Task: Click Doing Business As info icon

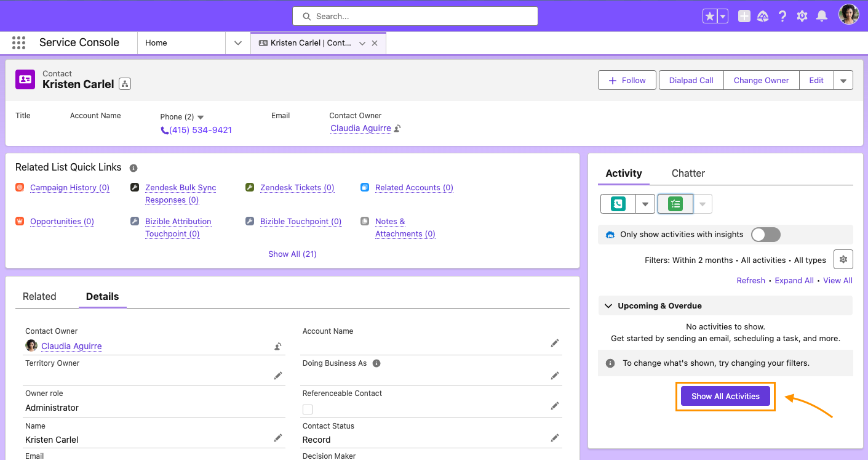Action: [x=376, y=363]
